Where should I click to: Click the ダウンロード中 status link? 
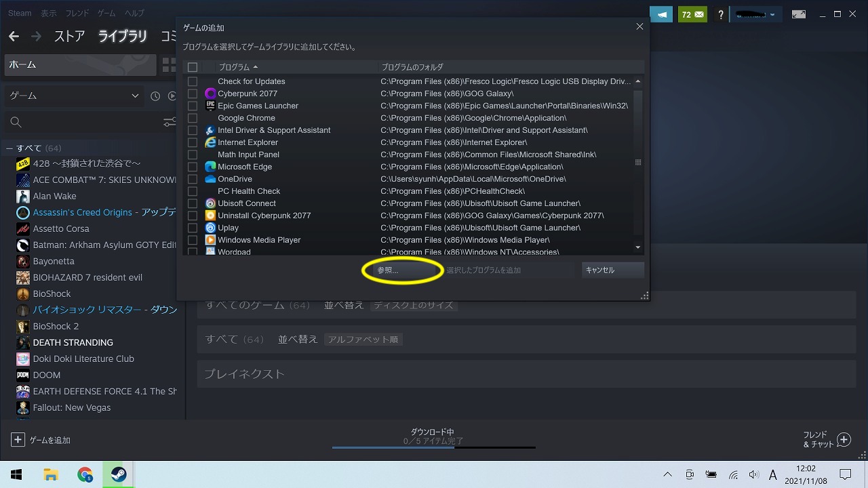click(x=432, y=432)
